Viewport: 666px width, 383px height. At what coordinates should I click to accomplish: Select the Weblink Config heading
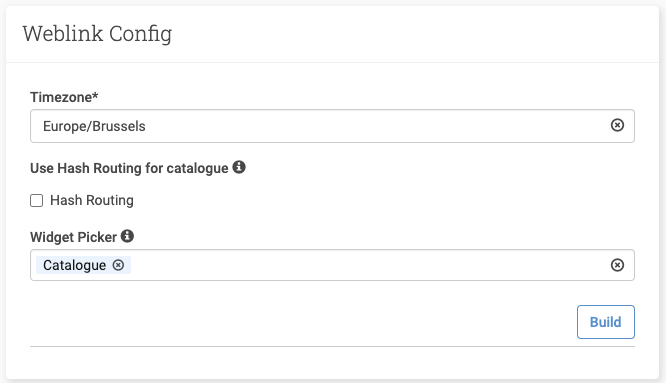point(97,34)
